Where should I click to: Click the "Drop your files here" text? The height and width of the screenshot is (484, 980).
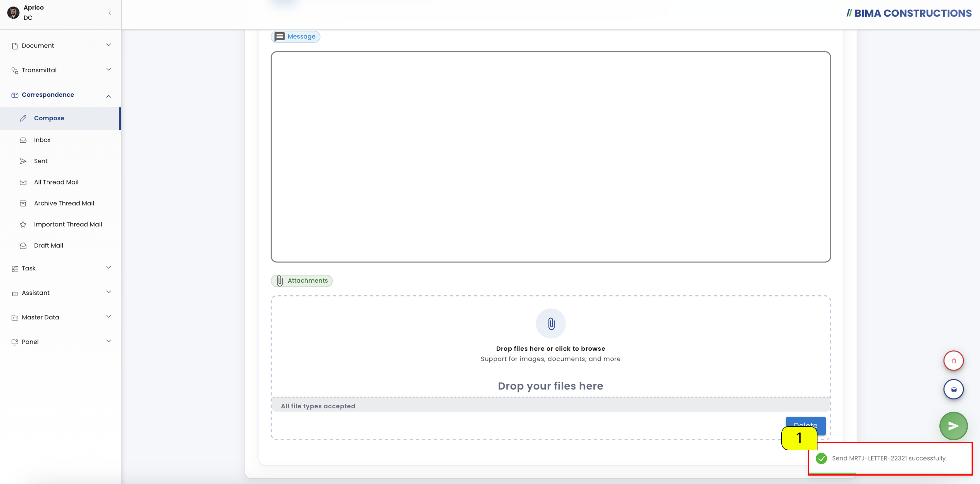550,386
